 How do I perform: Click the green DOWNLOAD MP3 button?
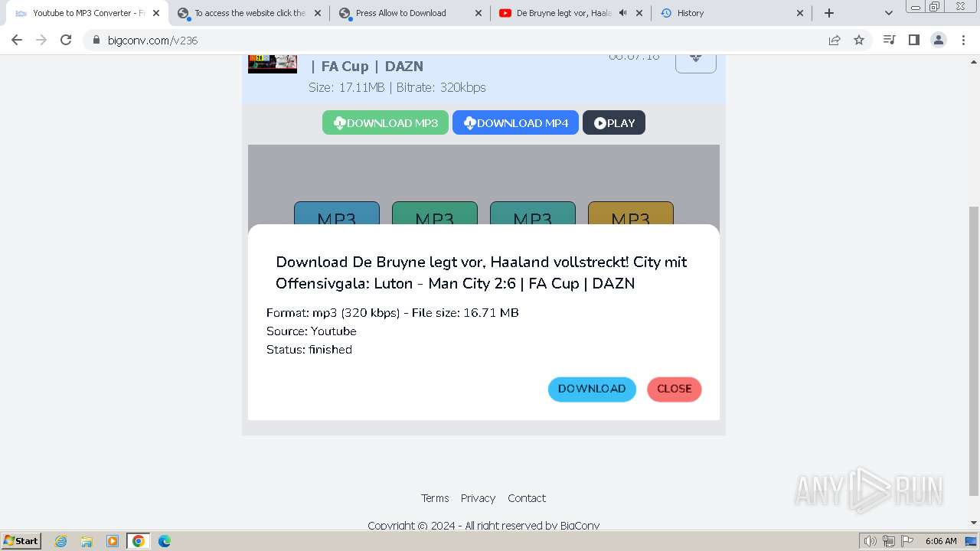tap(385, 122)
